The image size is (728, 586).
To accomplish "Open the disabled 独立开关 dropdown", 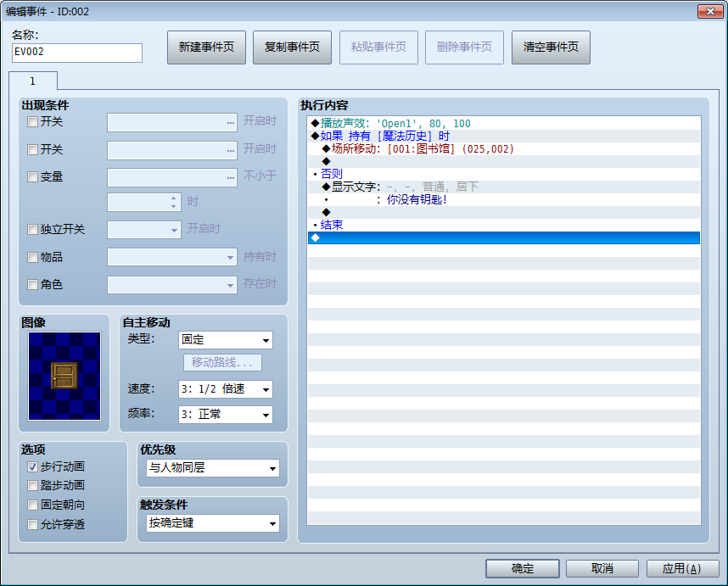I will click(144, 230).
